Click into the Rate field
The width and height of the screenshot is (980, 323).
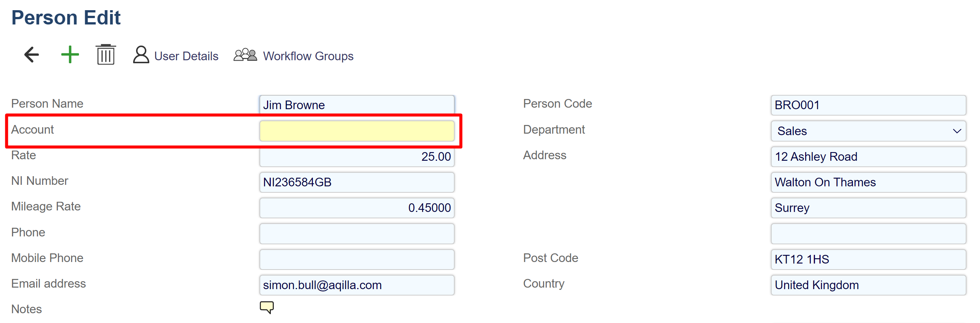click(357, 157)
